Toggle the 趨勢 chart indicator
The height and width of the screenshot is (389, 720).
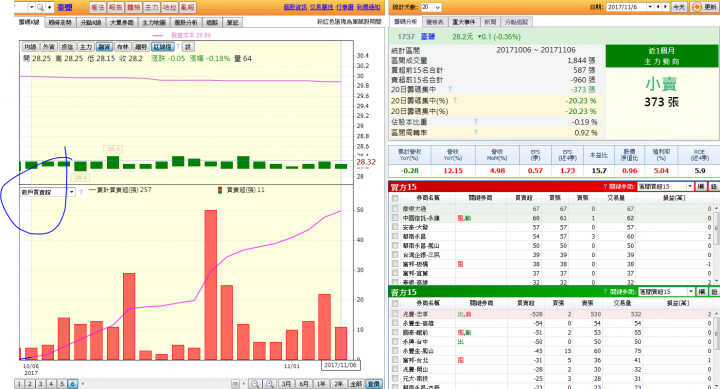(141, 47)
